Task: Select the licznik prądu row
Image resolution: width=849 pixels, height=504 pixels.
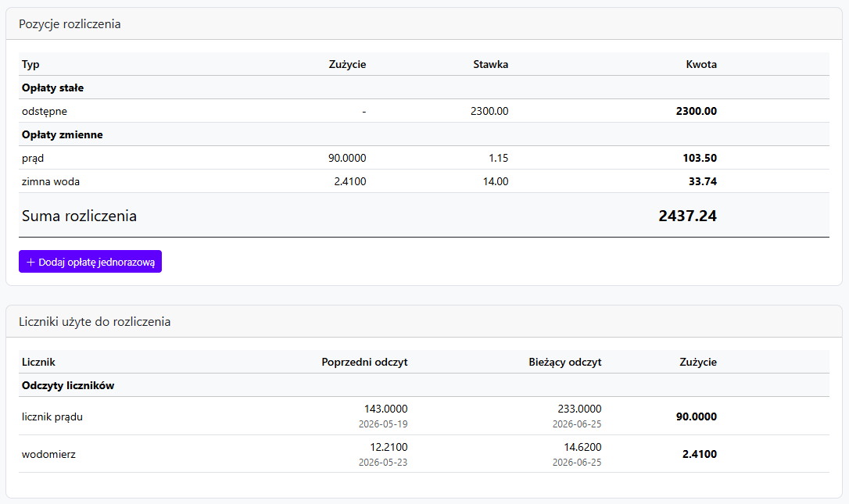Action: coord(424,416)
